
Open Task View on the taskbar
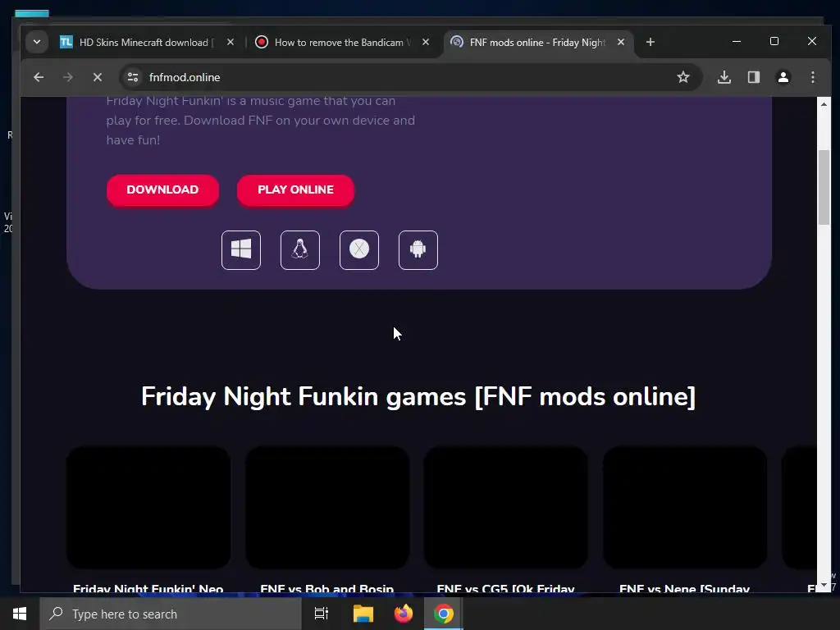click(x=322, y=614)
